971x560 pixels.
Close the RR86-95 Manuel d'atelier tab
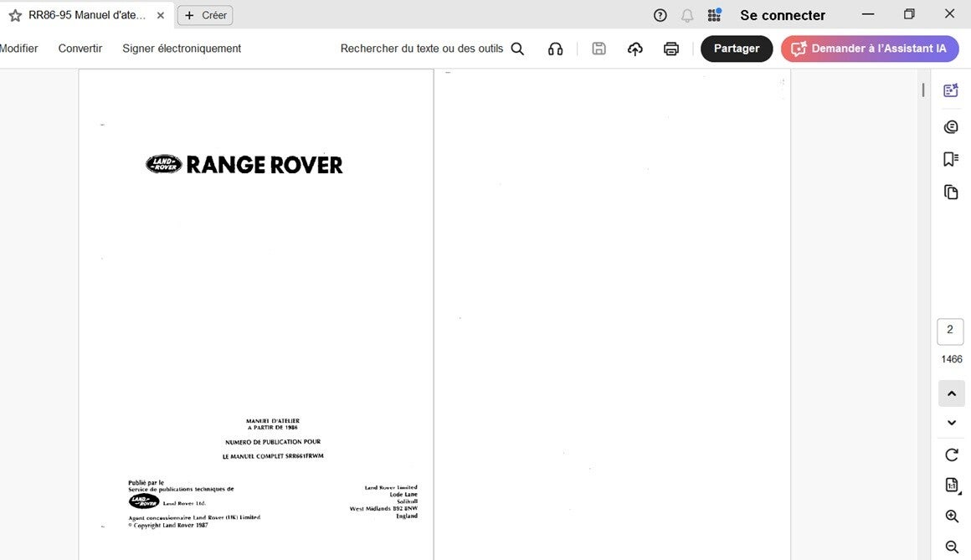pyautogui.click(x=161, y=16)
